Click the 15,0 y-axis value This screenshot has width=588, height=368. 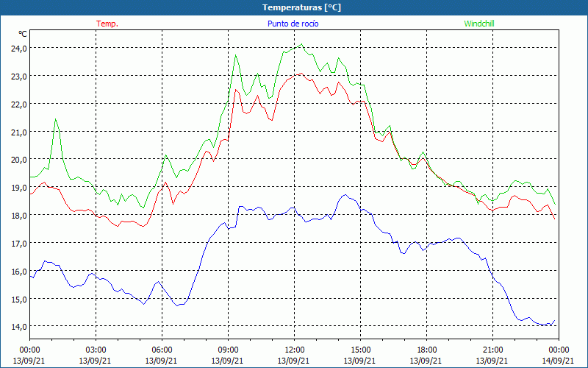click(19, 300)
